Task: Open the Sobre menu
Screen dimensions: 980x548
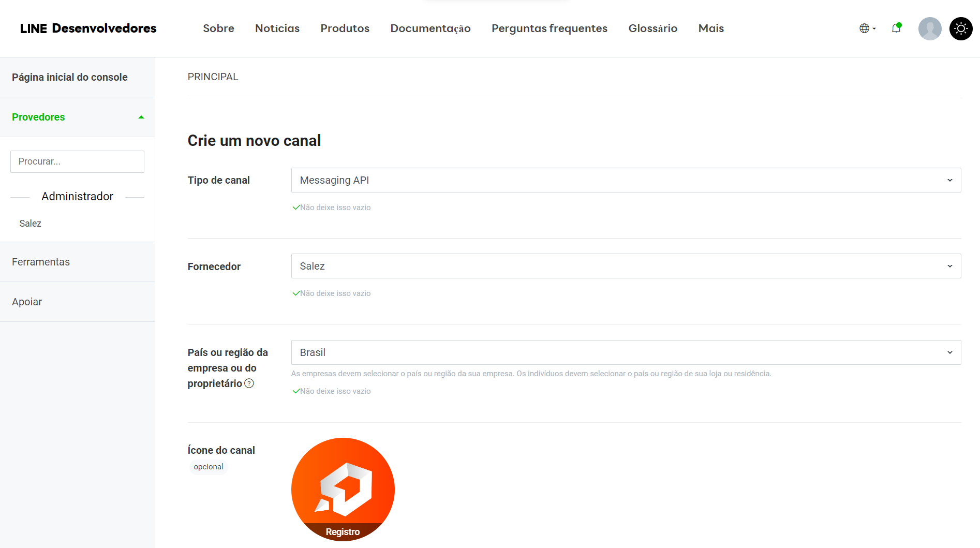Action: [218, 28]
